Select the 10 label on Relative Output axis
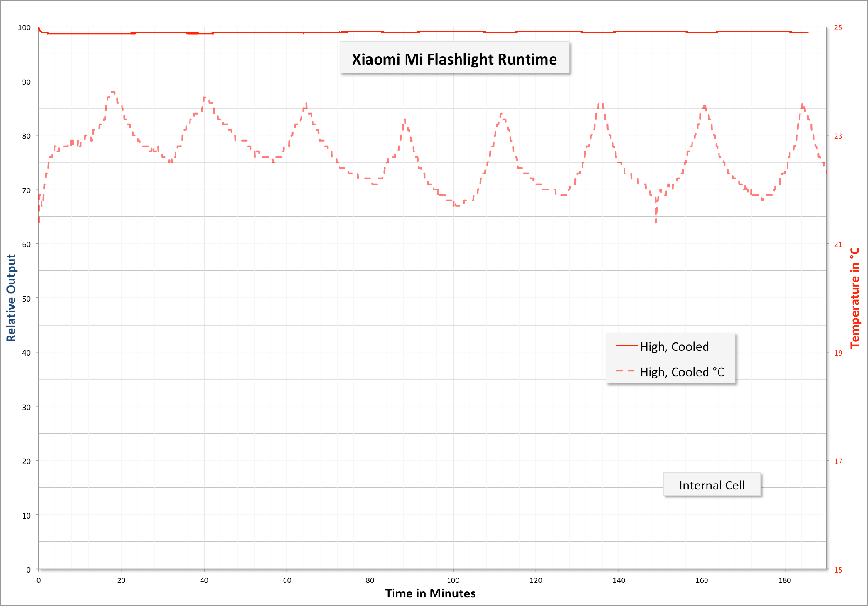 (26, 516)
